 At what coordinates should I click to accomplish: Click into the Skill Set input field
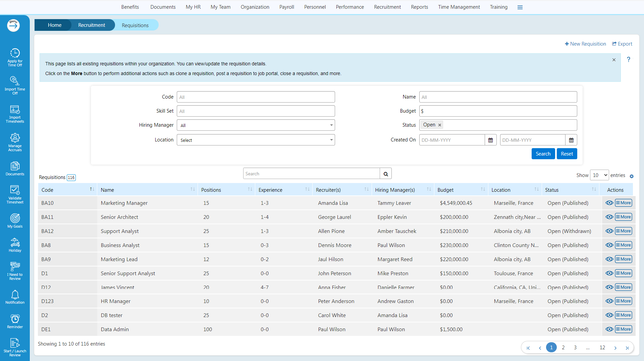point(256,111)
